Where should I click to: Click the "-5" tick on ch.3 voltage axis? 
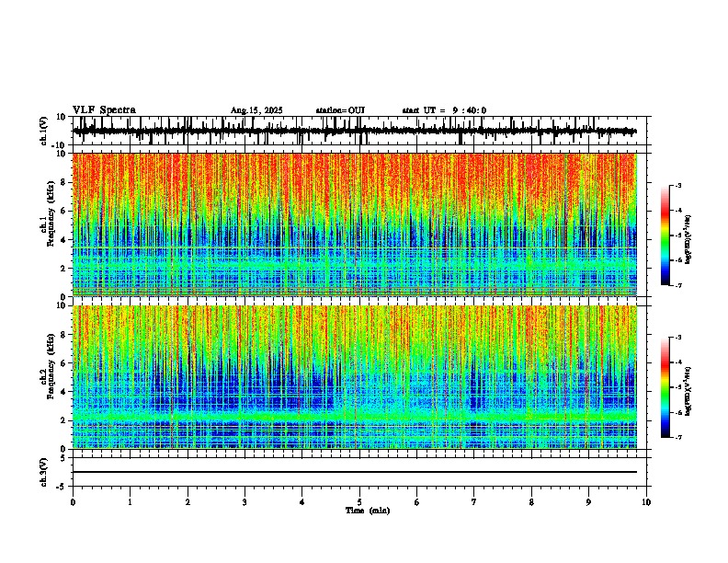[62, 487]
